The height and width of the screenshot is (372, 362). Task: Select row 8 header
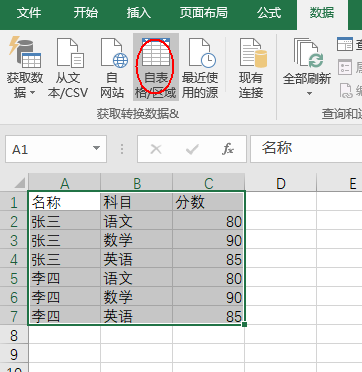click(14, 335)
